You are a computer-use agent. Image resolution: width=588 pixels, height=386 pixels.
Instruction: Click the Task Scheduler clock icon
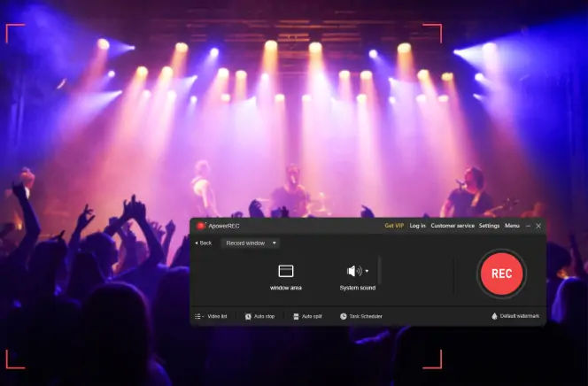[x=343, y=316]
